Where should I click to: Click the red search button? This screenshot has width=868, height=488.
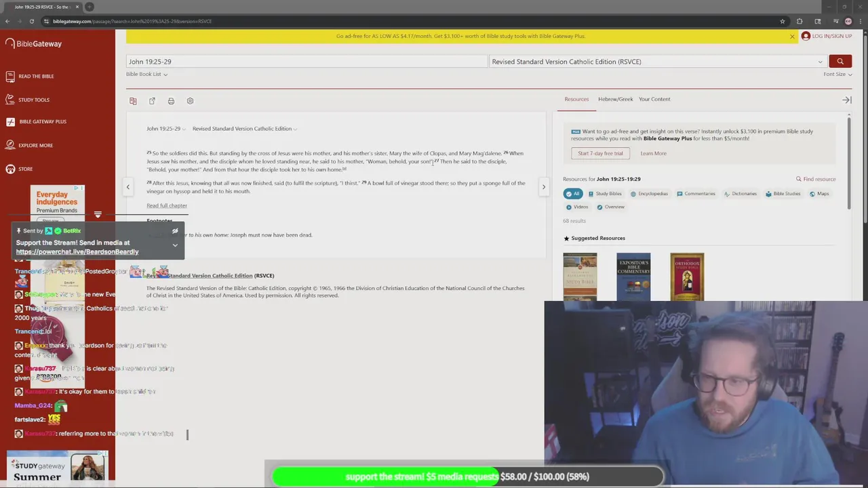(x=840, y=62)
